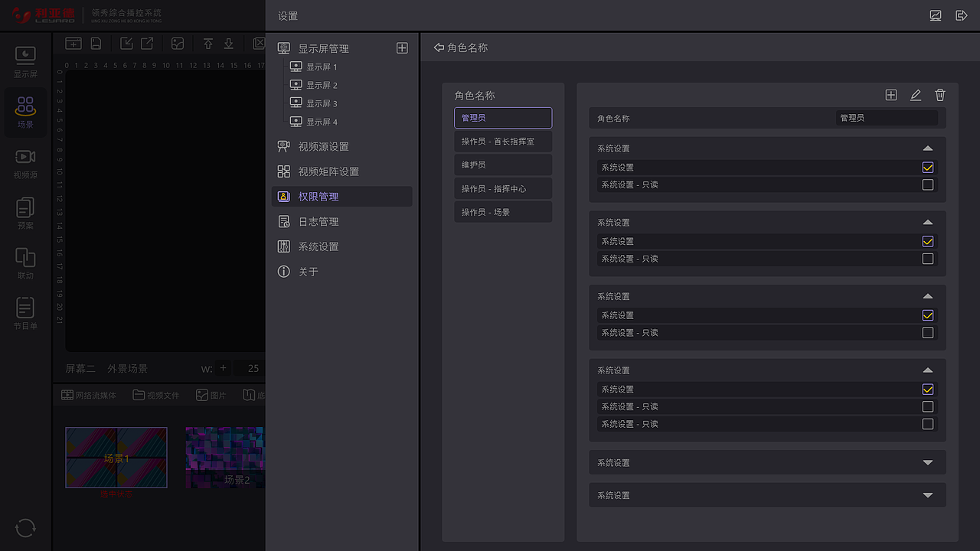
Task: Click the add role plus icon
Action: 891,95
